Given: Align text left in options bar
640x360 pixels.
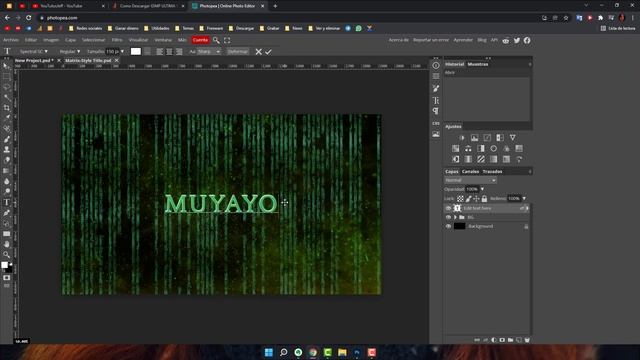Looking at the screenshot, I should click(x=160, y=52).
